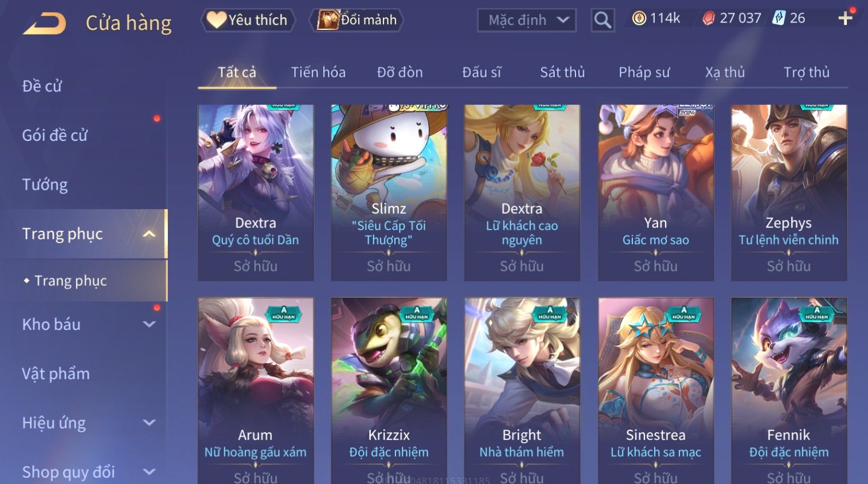Select the Tiến hóa tab
The width and height of the screenshot is (868, 484).
tap(318, 72)
